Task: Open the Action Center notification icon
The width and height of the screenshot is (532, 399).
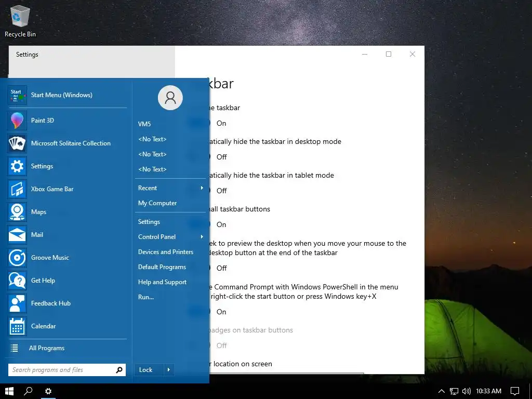Action: (515, 391)
